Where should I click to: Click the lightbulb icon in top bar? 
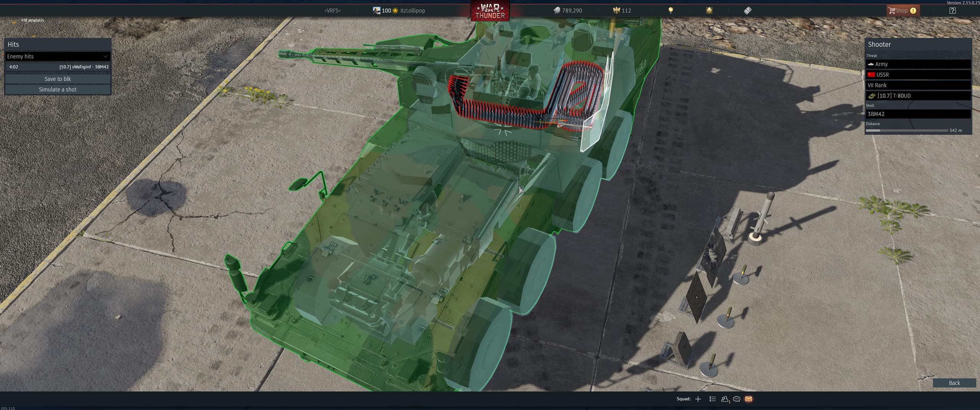point(671,11)
